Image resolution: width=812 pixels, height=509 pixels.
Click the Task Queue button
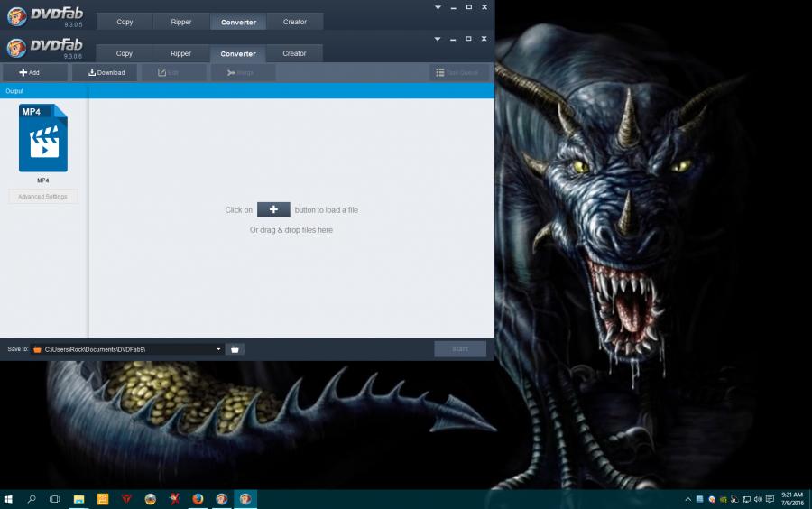click(458, 72)
